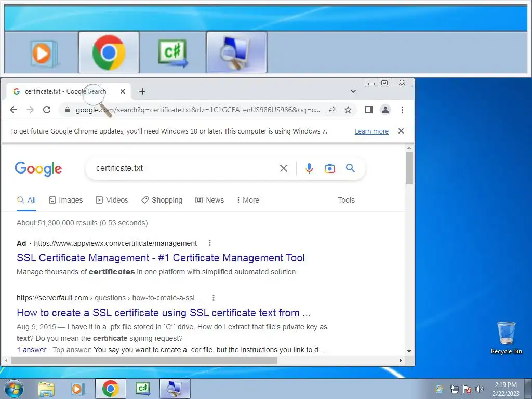The height and width of the screenshot is (399, 532).
Task: Open the Tools search filter
Action: pyautogui.click(x=346, y=200)
